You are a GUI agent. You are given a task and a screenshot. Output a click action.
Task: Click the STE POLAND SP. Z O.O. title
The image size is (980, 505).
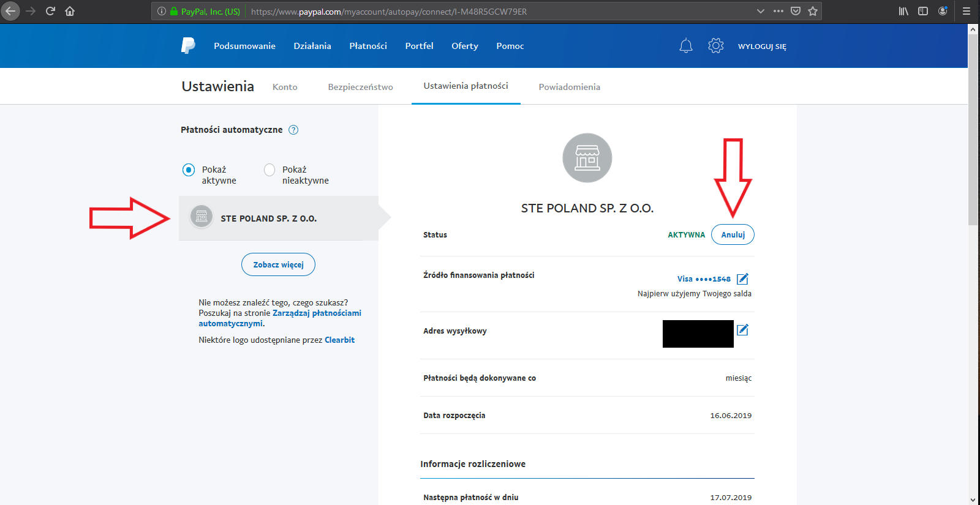[x=587, y=208]
